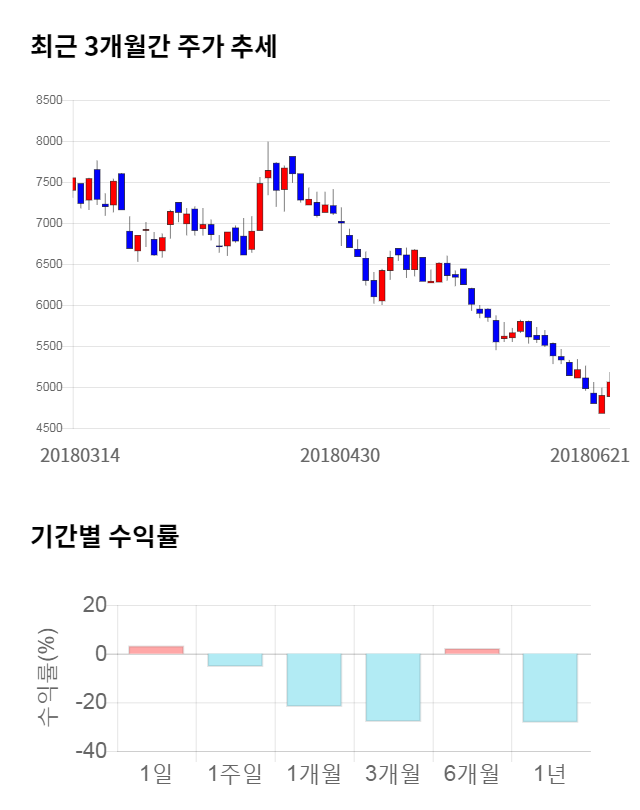Click the 20180621 date label

pos(590,455)
